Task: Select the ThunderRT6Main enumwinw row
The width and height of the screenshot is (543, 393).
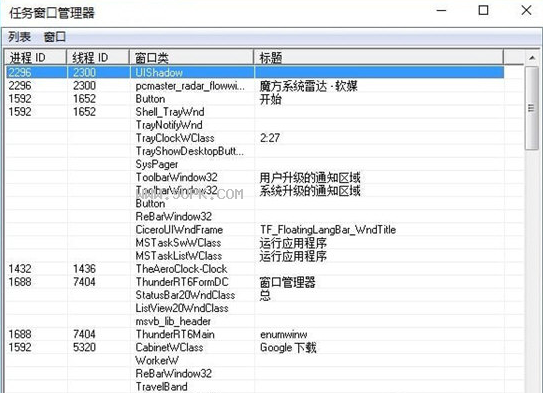Action: 255,334
